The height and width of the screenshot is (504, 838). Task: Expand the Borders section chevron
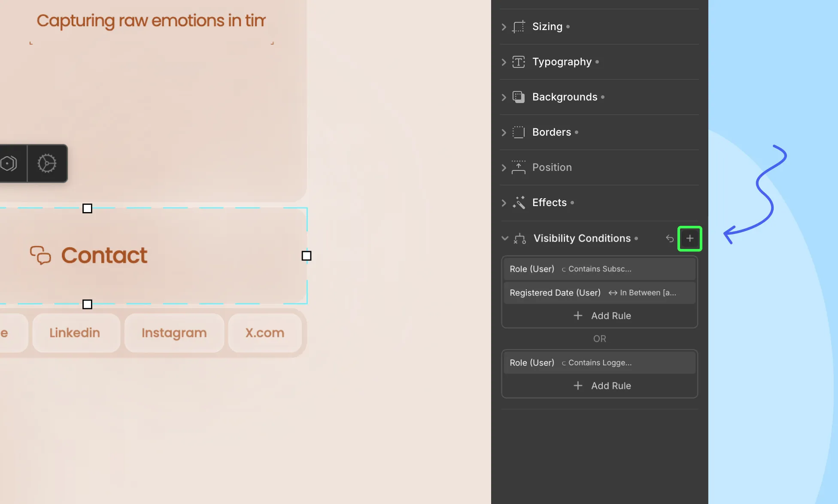coord(504,132)
